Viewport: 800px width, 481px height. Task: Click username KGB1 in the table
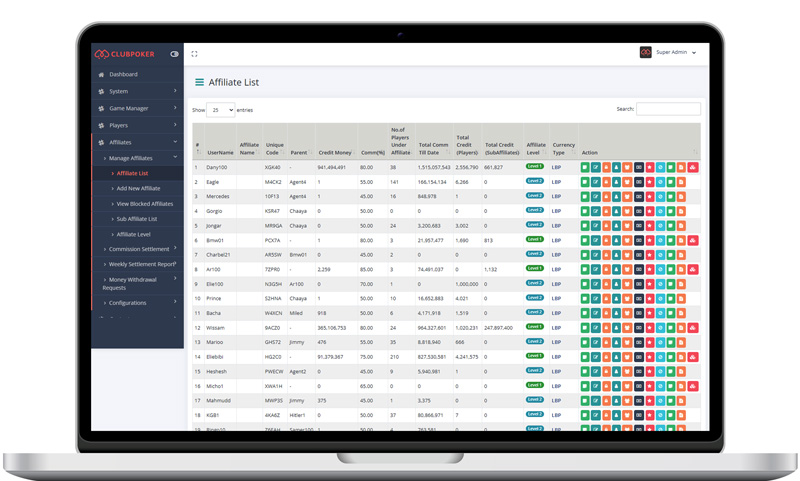(x=213, y=415)
